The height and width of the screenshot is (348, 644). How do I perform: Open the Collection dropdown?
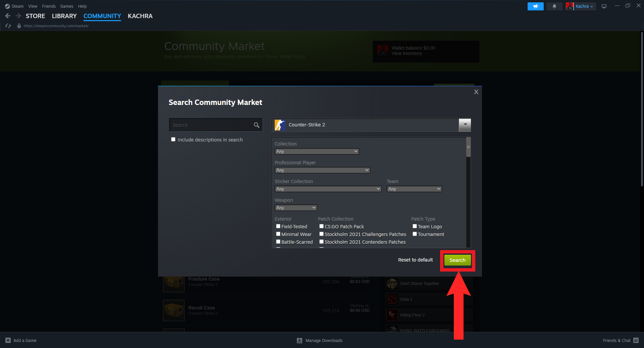click(317, 152)
